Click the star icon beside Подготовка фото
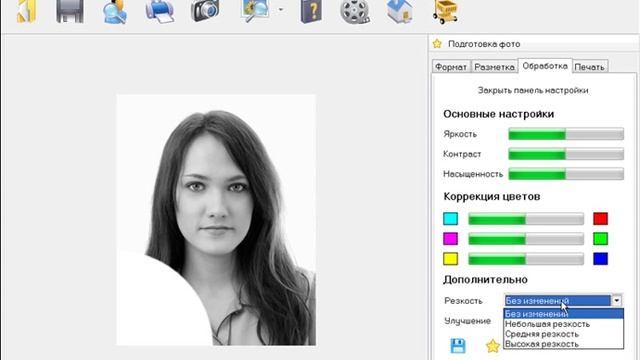 click(x=437, y=44)
